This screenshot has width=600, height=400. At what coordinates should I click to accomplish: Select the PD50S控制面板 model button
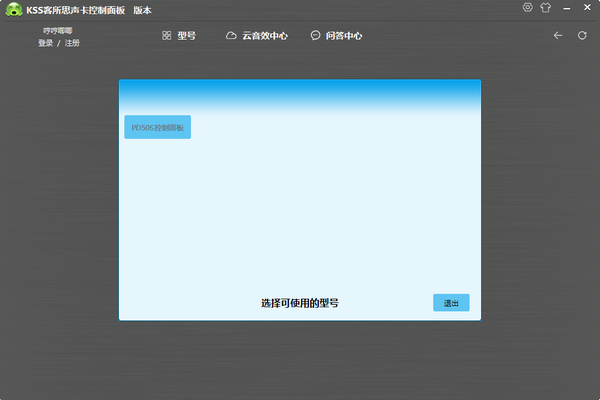pos(157,129)
